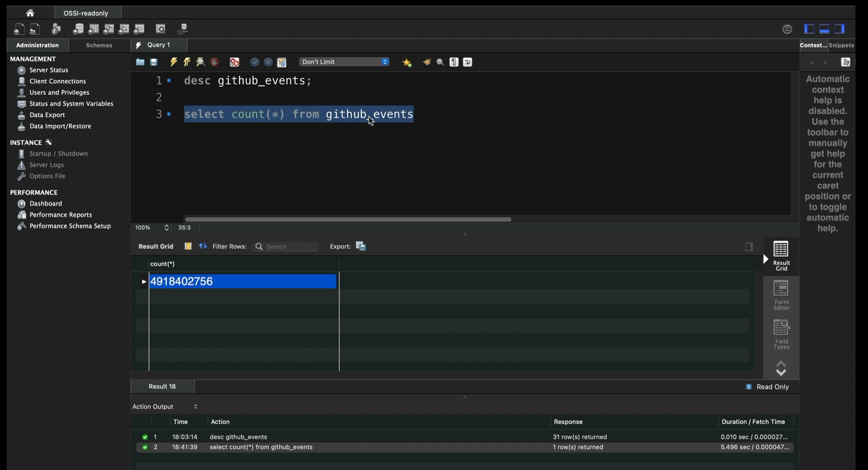Select the Query 1 tab

coord(159,45)
